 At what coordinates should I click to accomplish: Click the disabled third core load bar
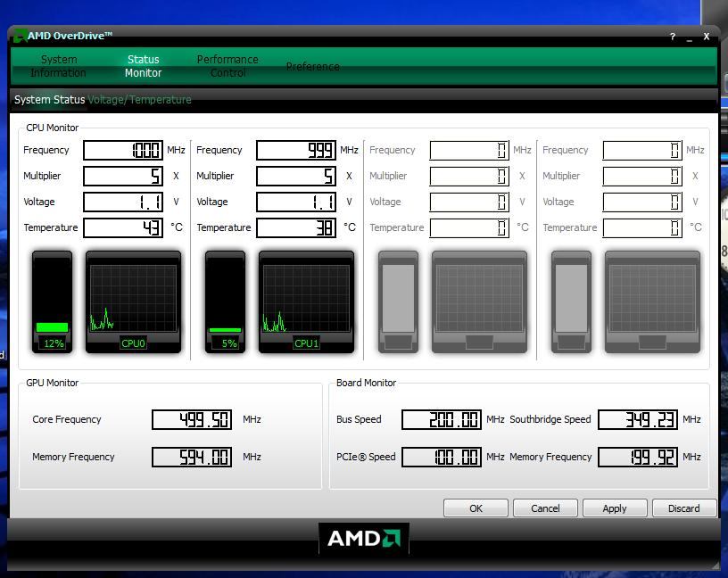[x=398, y=301]
